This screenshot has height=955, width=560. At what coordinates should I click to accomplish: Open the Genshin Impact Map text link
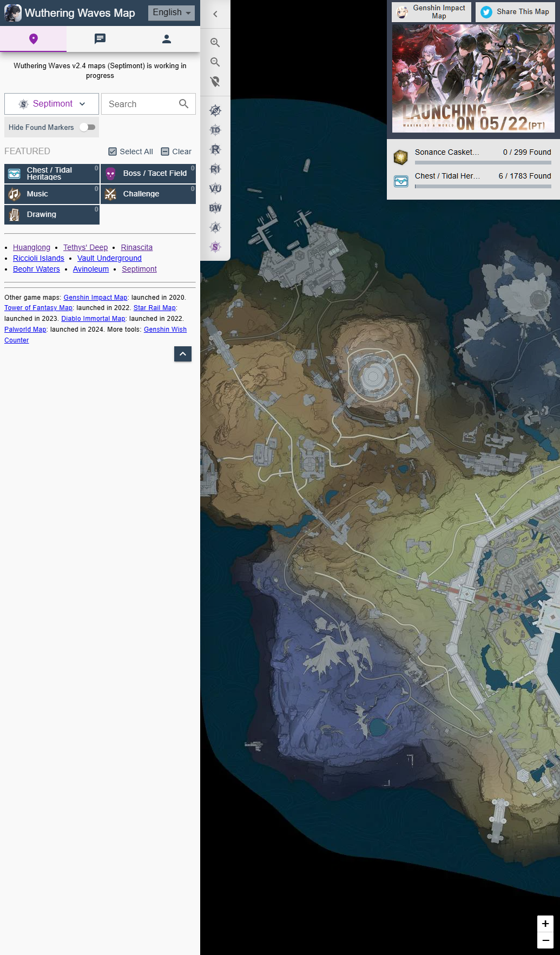(x=95, y=298)
